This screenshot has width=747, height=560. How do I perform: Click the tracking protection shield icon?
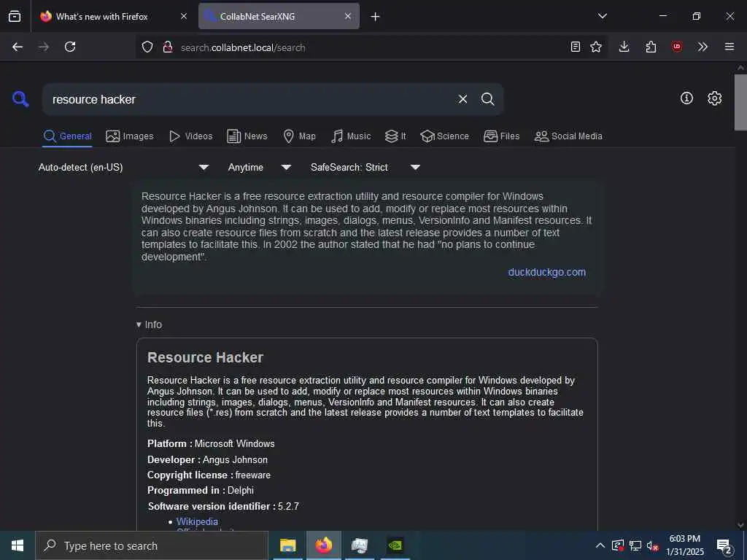coord(147,47)
